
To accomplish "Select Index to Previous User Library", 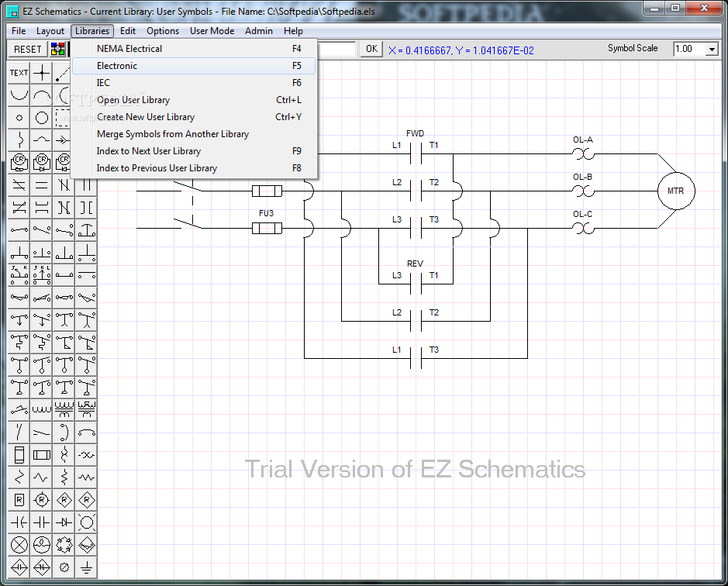I will point(194,168).
